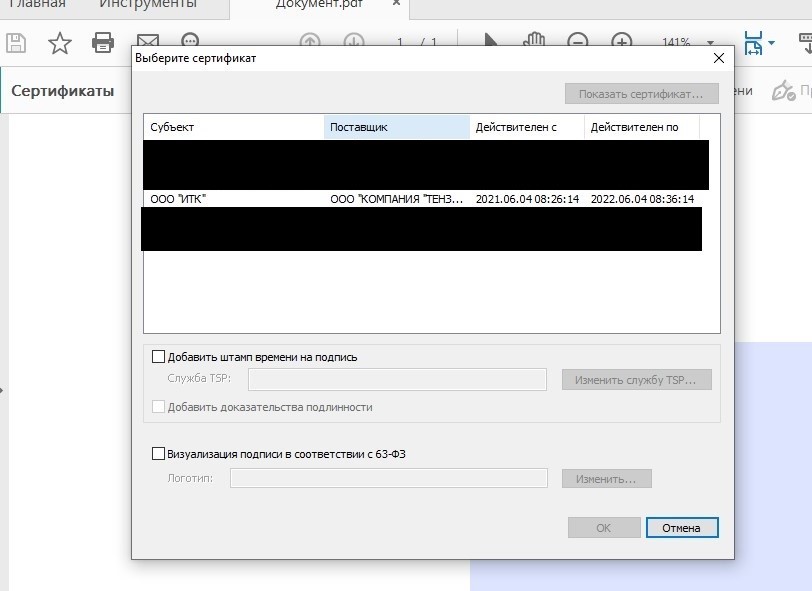Click the zoom in plus icon
Screen dimensions: 812x591
tap(622, 43)
